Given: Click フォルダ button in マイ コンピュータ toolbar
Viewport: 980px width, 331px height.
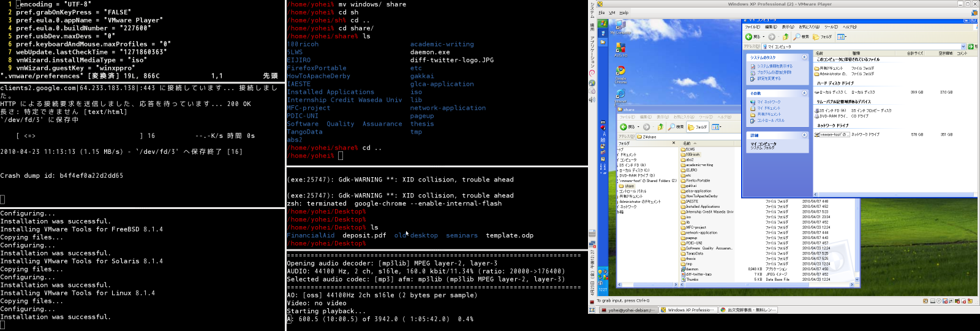Looking at the screenshot, I should click(823, 37).
